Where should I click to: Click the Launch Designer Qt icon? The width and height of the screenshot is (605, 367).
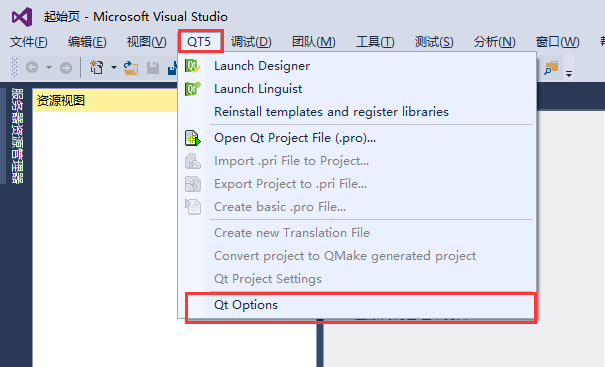(x=192, y=66)
